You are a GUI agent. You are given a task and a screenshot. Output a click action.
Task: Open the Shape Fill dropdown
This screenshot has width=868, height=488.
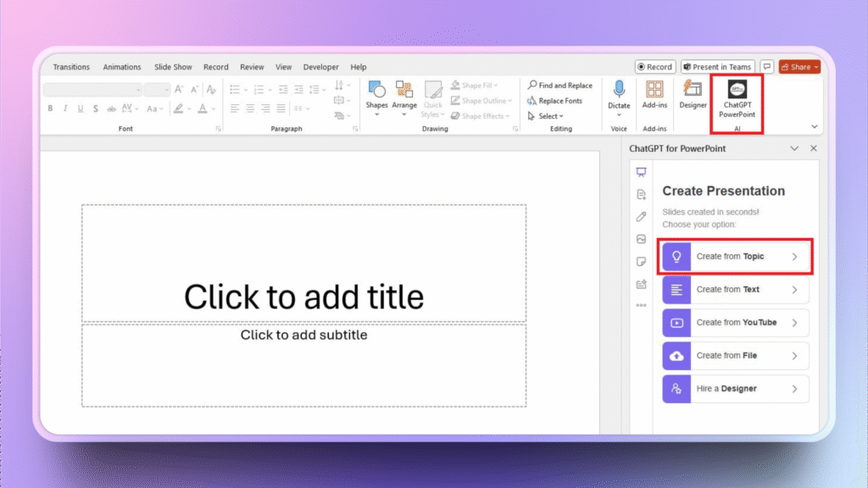[x=475, y=85]
